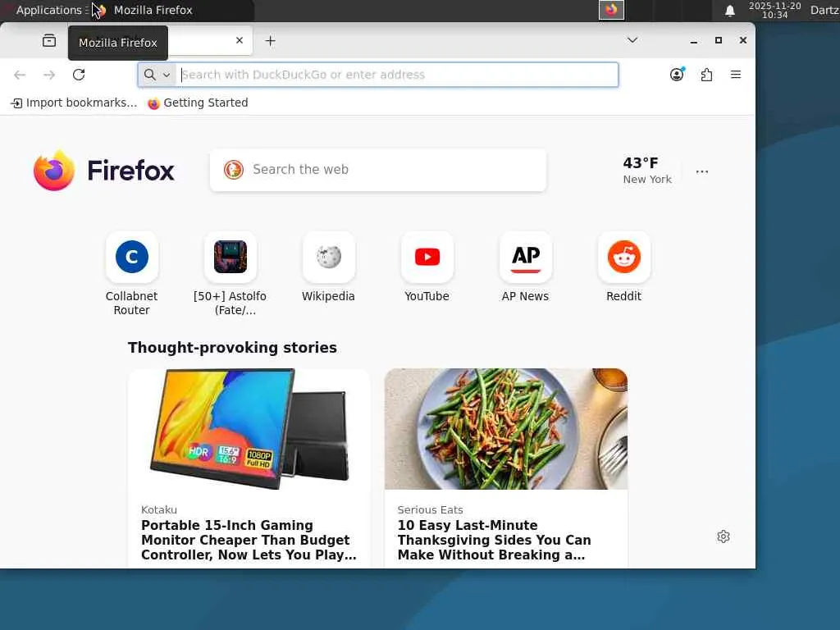The height and width of the screenshot is (630, 840).
Task: Click Firefox icon in system tray
Action: coord(611,10)
